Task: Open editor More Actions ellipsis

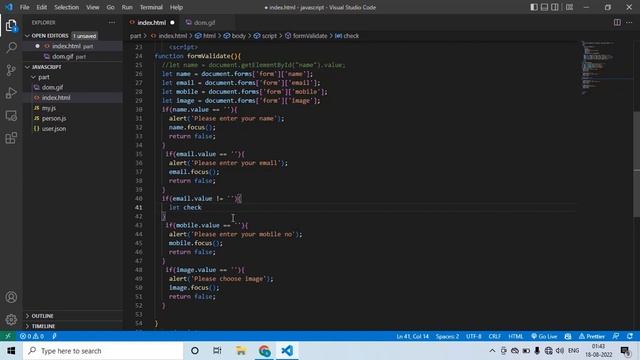Action: (x=629, y=22)
